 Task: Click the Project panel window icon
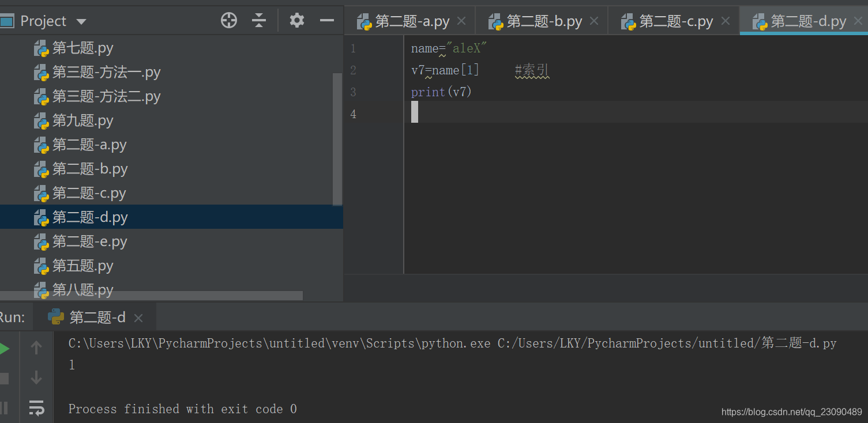tap(6, 21)
